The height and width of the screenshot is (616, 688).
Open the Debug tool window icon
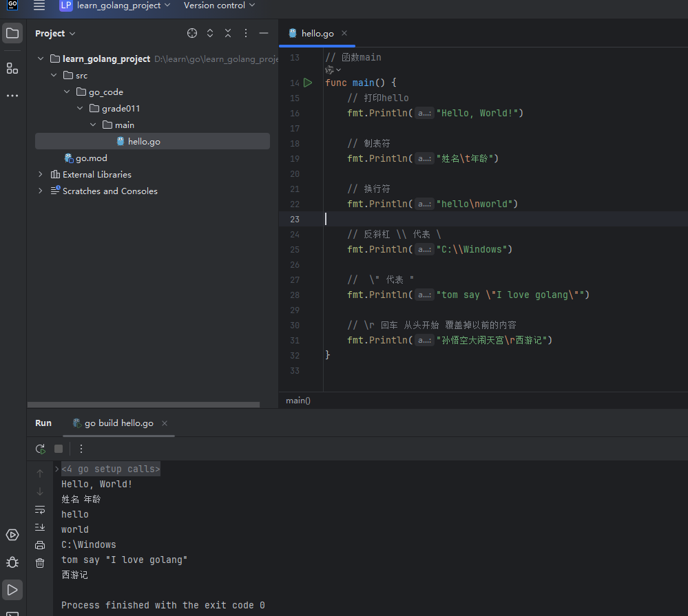pos(12,562)
